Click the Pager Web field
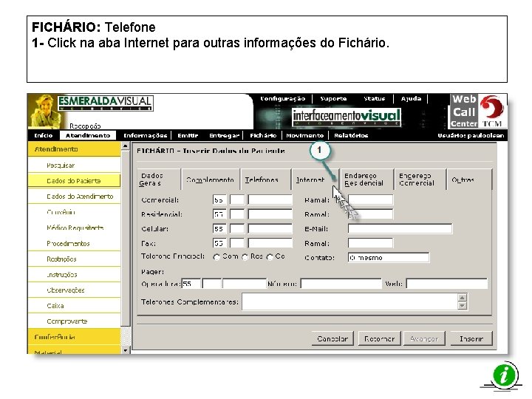 [447, 284]
